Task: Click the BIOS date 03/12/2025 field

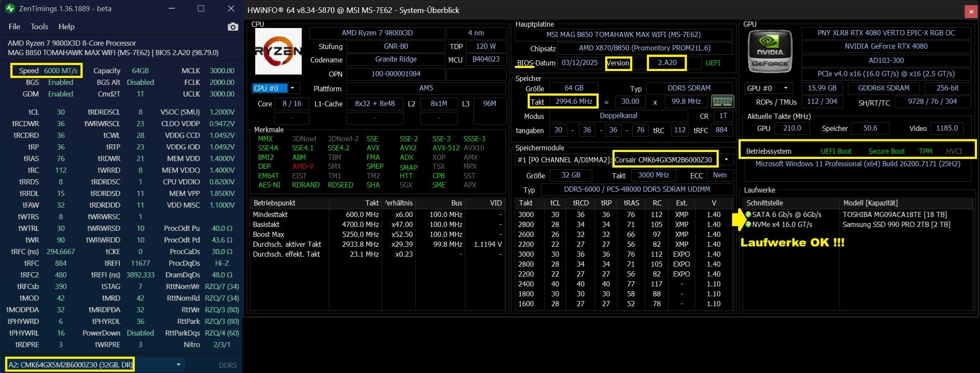Action: coord(579,63)
